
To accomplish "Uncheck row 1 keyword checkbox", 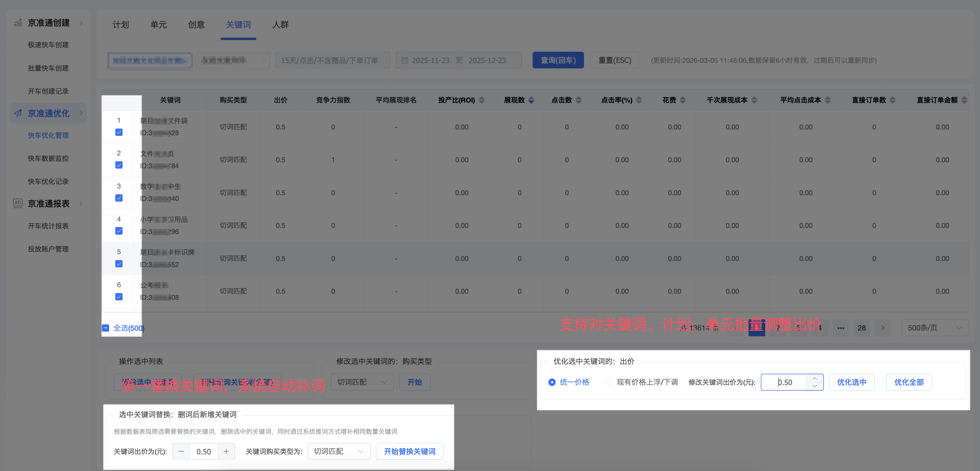I will 119,132.
